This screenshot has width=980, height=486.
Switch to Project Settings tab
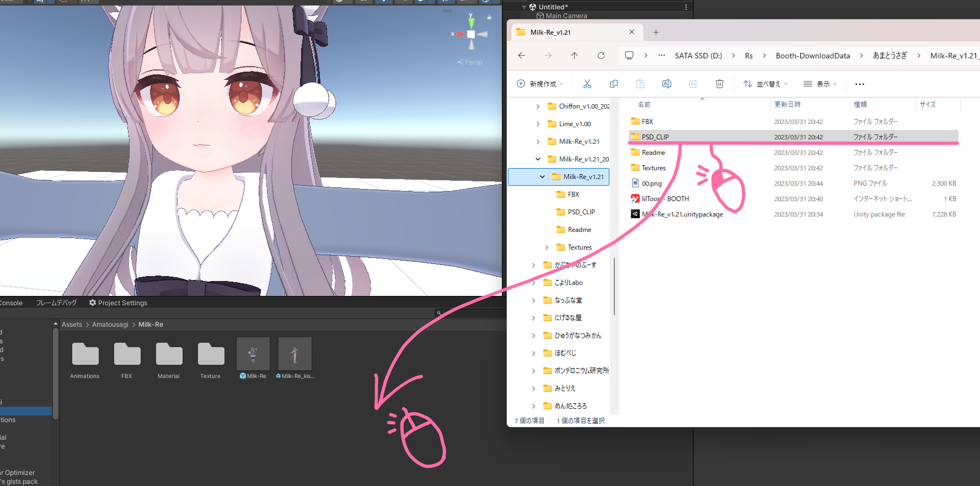pos(118,303)
